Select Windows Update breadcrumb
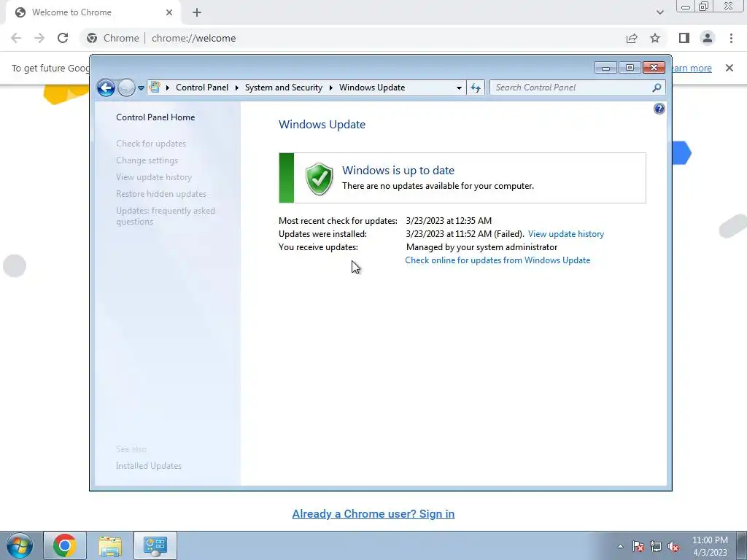Image resolution: width=747 pixels, height=560 pixels. (372, 87)
